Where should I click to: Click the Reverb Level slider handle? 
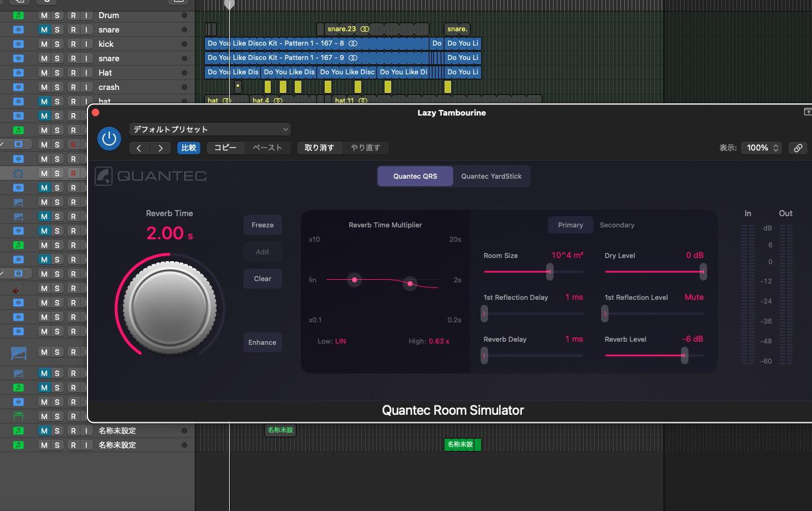pyautogui.click(x=685, y=355)
